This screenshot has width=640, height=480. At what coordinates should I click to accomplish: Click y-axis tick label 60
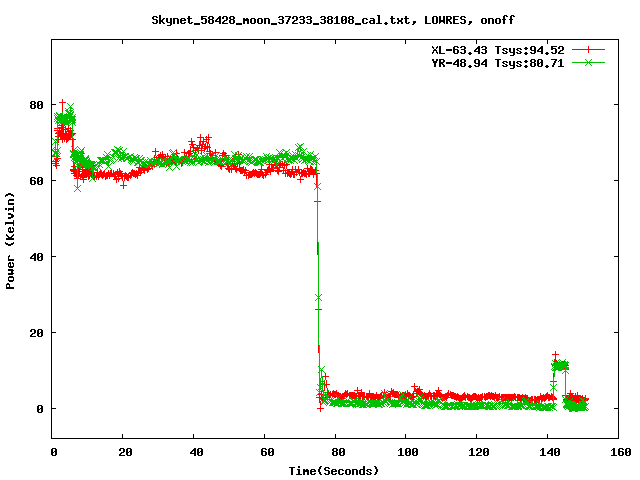(x=36, y=181)
